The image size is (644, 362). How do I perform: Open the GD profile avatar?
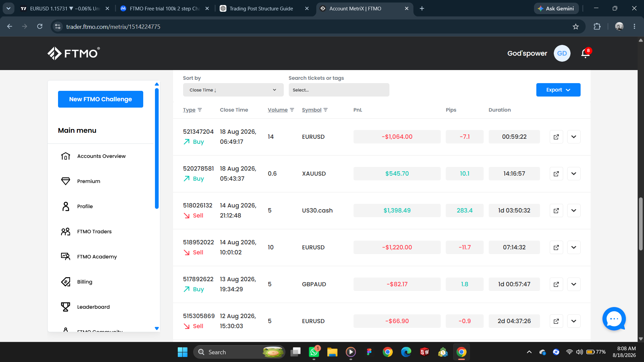pos(562,53)
